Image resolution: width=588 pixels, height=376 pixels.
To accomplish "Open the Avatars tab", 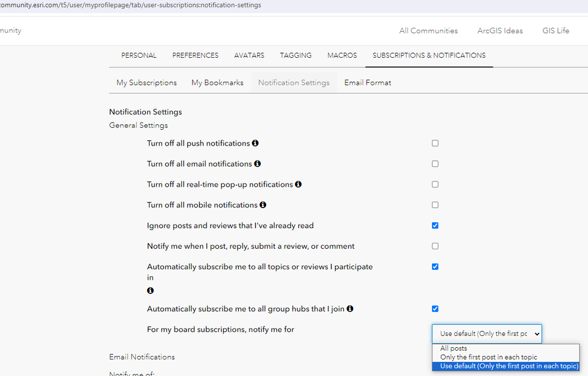I will (x=249, y=55).
